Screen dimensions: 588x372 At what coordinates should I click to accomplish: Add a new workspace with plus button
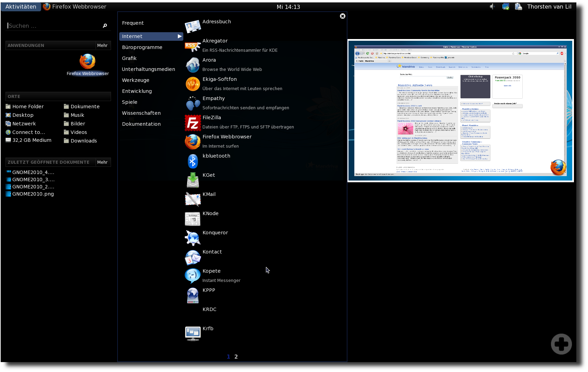[x=561, y=344]
